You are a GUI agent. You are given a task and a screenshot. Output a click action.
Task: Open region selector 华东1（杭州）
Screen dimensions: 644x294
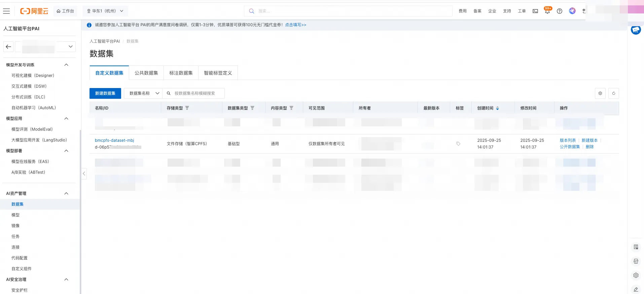[x=105, y=11]
